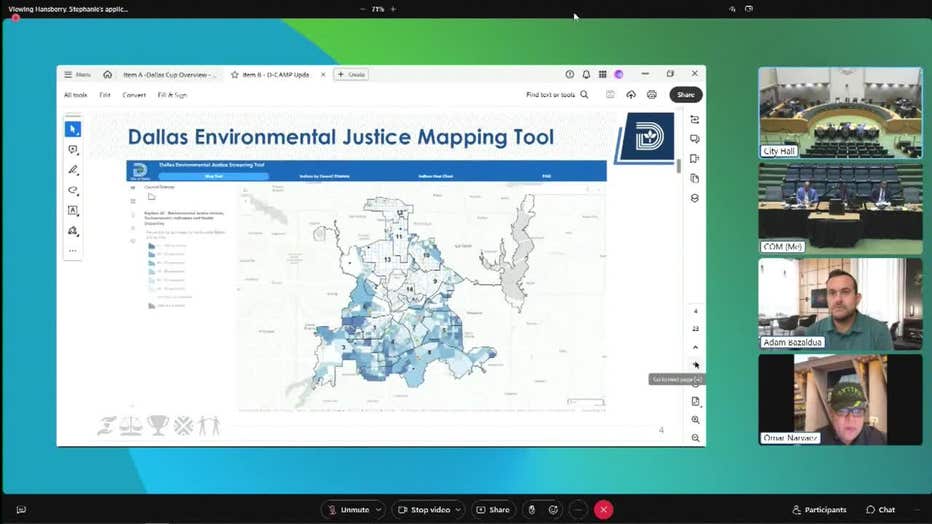
Task: Choose the add comment tool
Action: coord(73,149)
